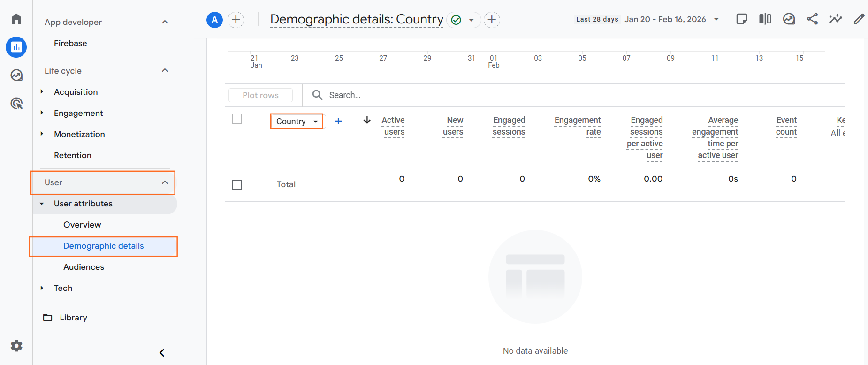868x365 pixels.
Task: Click the search magnifier icon
Action: [x=318, y=95]
